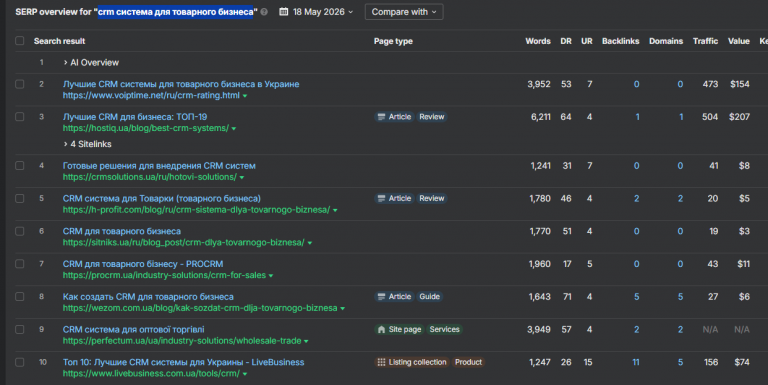Check the box for voiptime.net result row
The height and width of the screenshot is (385, 768).
point(20,84)
